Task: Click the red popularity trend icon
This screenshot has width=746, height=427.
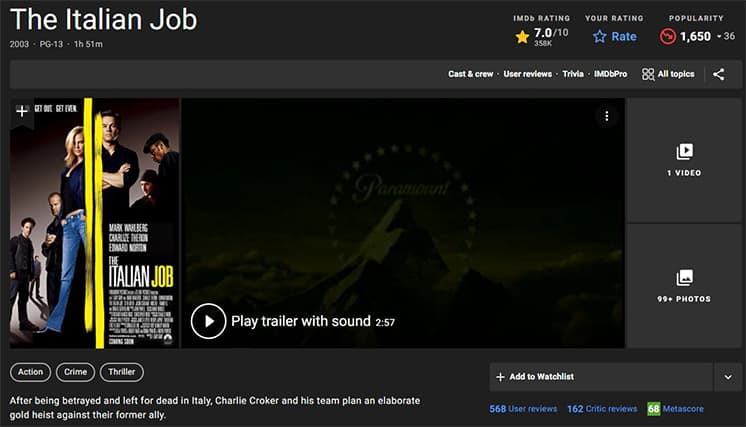Action: point(667,37)
